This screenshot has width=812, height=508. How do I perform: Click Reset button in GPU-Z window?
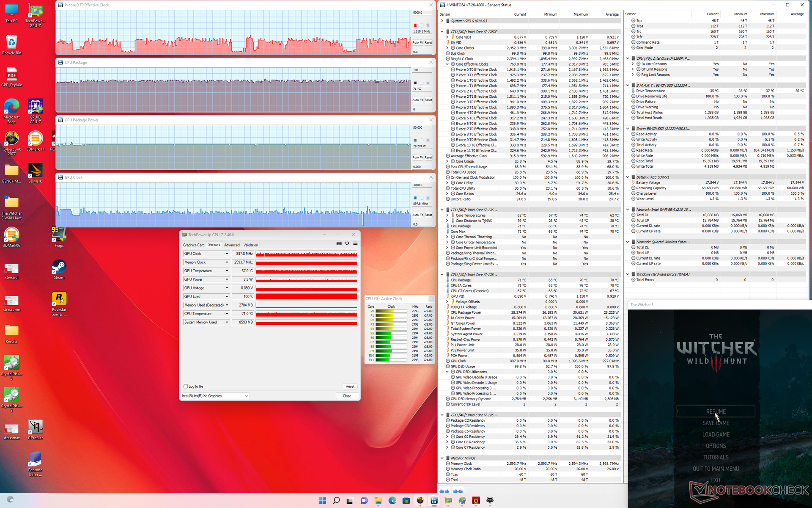pyautogui.click(x=350, y=386)
